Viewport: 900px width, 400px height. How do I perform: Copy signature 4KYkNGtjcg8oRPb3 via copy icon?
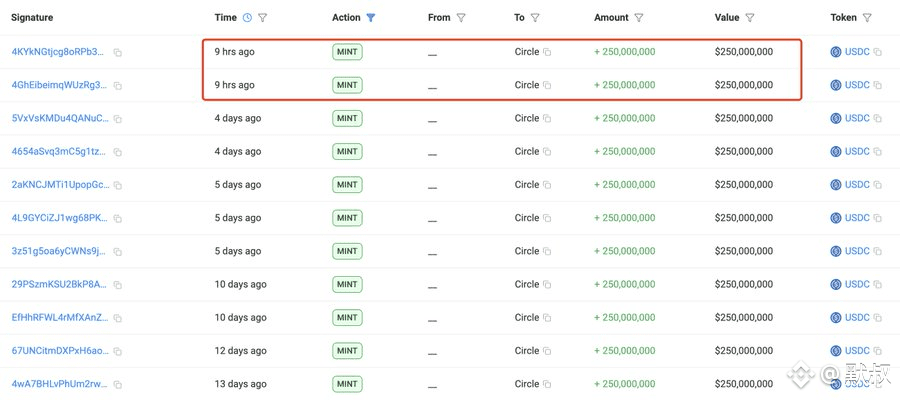(x=118, y=52)
